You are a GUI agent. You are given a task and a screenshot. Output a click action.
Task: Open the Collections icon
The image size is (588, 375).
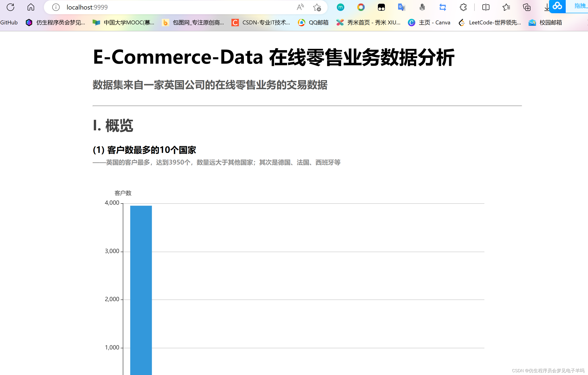527,7
